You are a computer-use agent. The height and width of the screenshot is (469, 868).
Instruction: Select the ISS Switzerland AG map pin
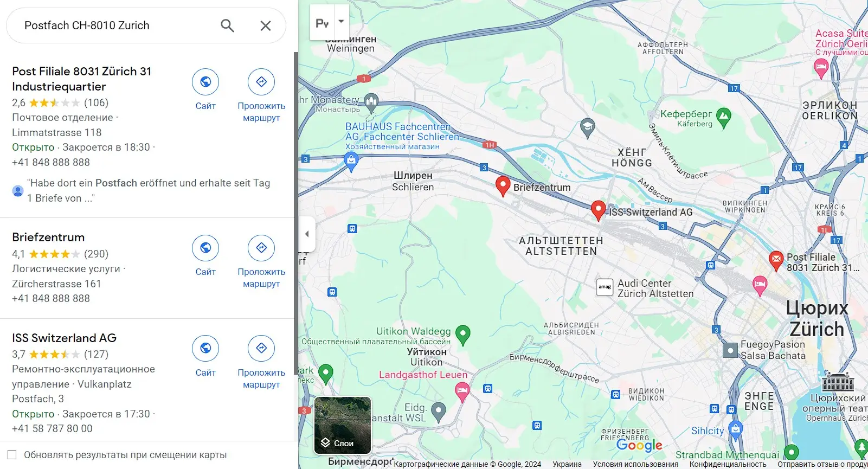[x=598, y=210]
